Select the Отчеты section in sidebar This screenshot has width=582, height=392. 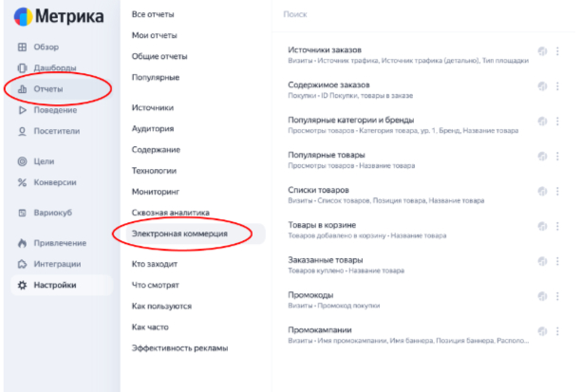pos(47,89)
